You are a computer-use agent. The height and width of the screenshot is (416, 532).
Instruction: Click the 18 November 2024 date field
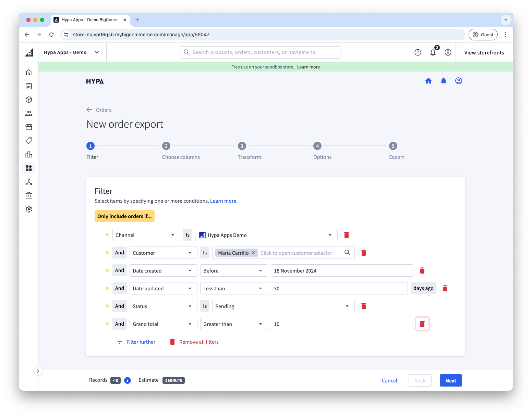[342, 270]
